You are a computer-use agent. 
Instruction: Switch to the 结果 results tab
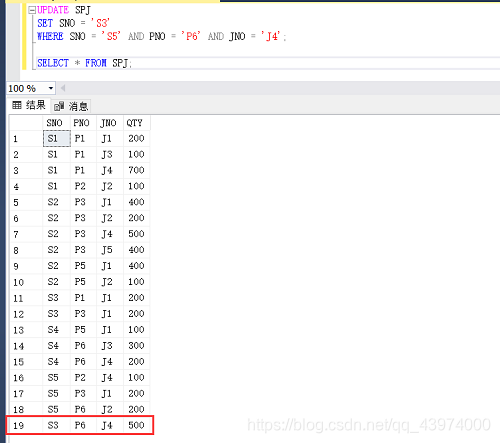tap(29, 105)
